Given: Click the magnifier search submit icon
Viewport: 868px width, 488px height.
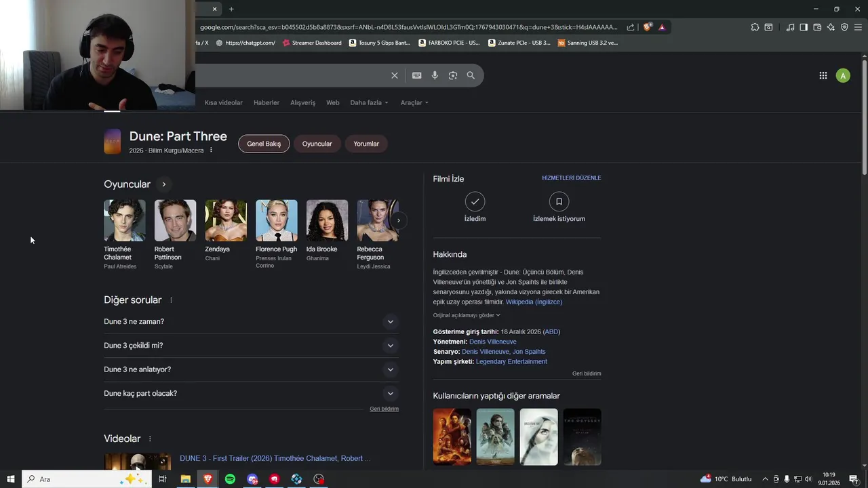Looking at the screenshot, I should click(471, 75).
